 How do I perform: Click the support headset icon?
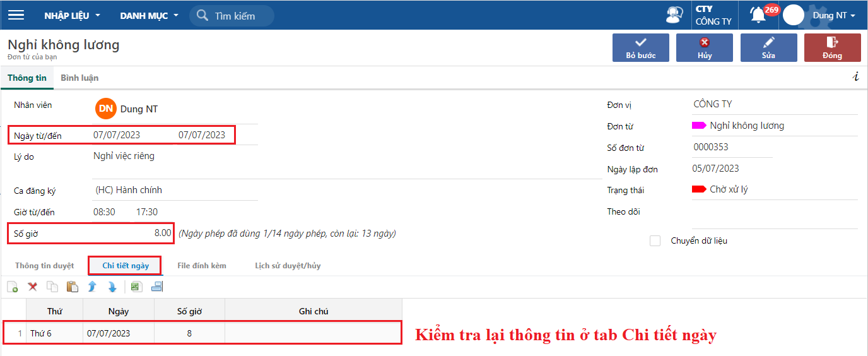coord(674,15)
